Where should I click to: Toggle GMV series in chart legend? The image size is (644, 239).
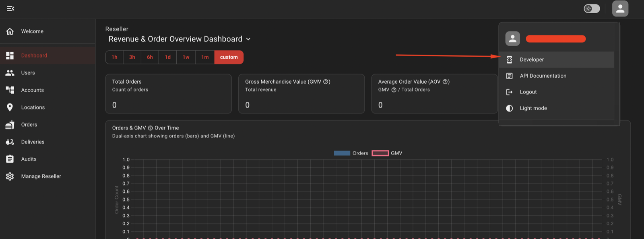coord(387,153)
